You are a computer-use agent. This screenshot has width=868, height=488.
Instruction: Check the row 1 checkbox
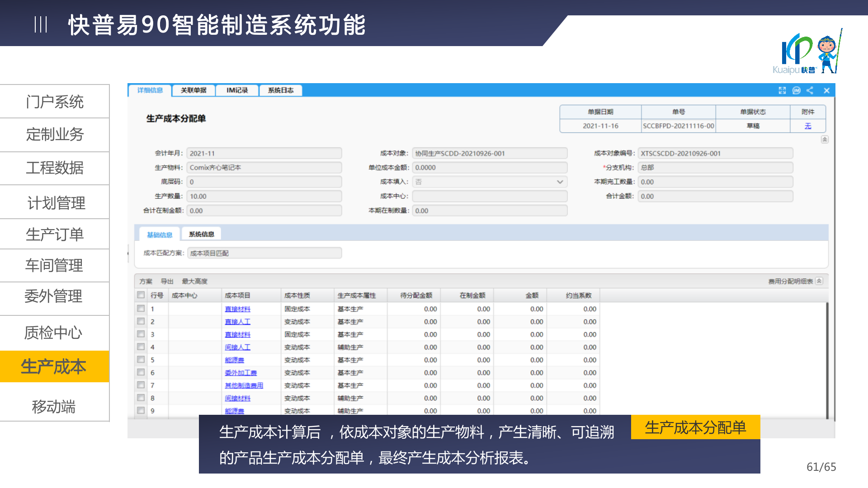click(x=141, y=309)
